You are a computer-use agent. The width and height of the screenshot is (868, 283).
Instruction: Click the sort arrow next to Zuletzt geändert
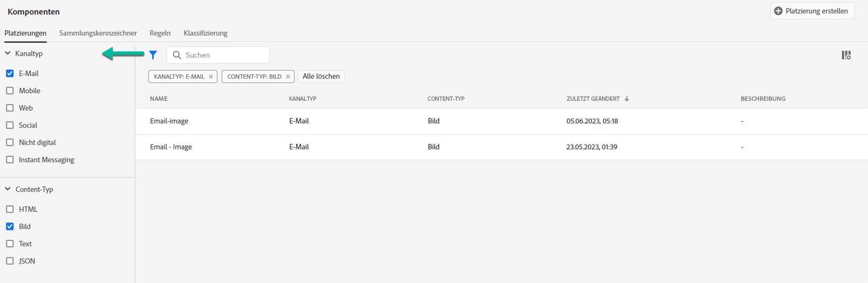pyautogui.click(x=627, y=99)
